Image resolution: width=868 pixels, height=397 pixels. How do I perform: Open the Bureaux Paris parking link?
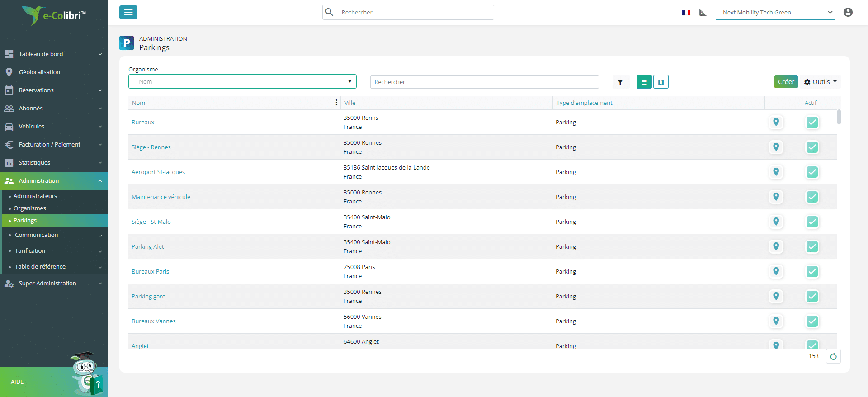150,271
